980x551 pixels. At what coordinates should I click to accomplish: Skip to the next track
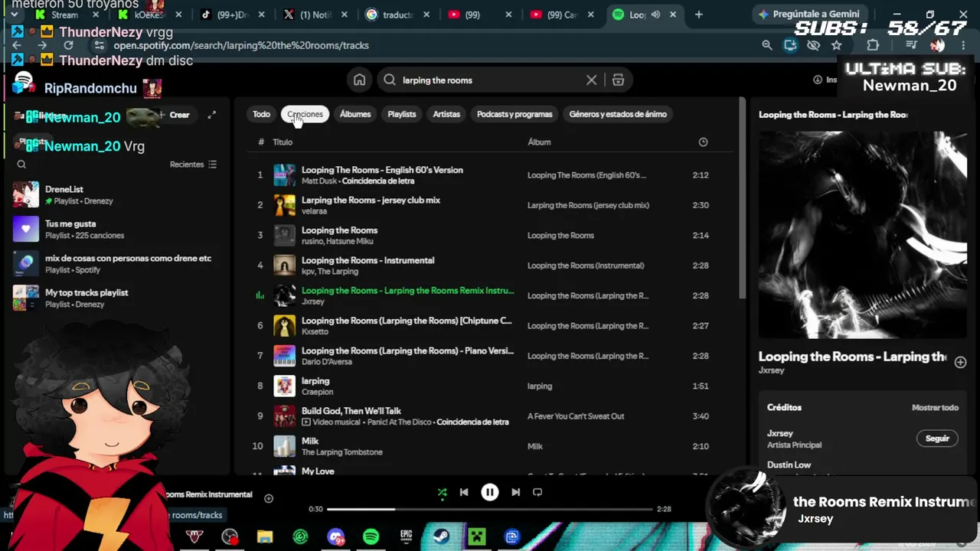[516, 492]
